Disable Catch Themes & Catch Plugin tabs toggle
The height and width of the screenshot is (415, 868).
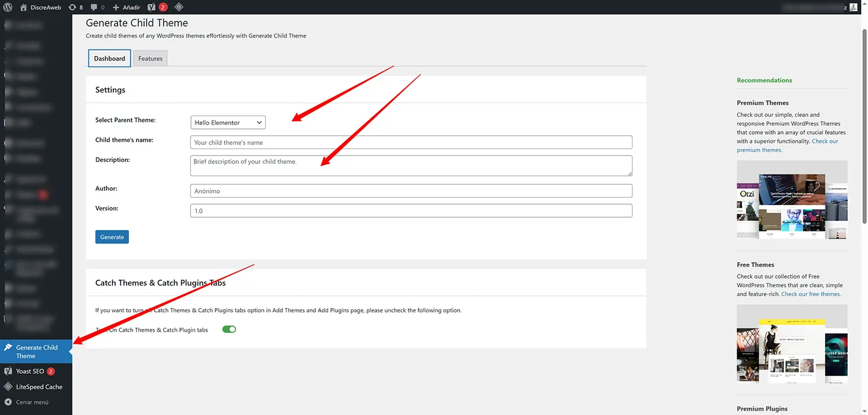[229, 329]
